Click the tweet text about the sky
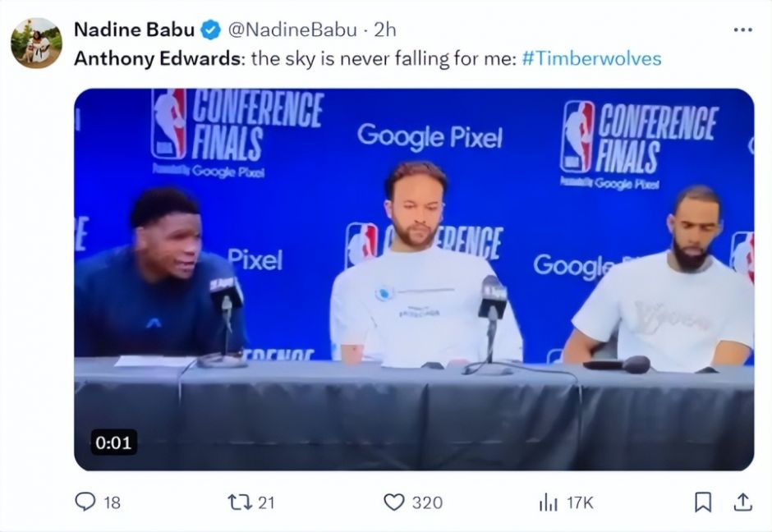The width and height of the screenshot is (772, 532). point(384,58)
